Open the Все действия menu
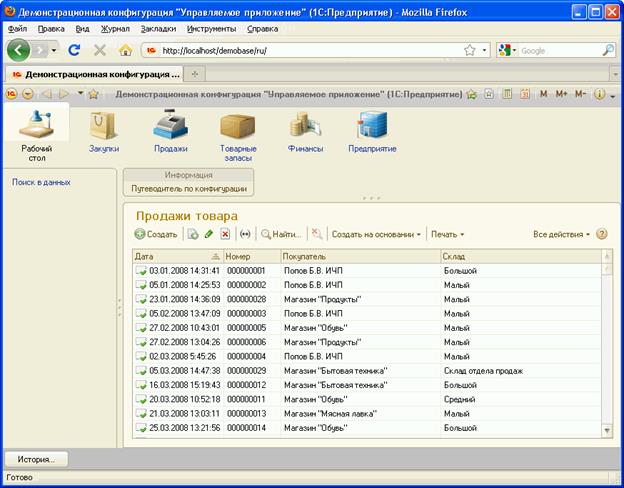The image size is (624, 488). point(561,234)
